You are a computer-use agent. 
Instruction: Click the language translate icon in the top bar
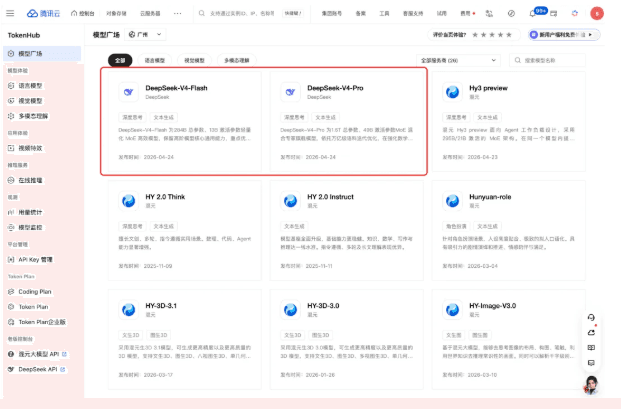pos(489,13)
